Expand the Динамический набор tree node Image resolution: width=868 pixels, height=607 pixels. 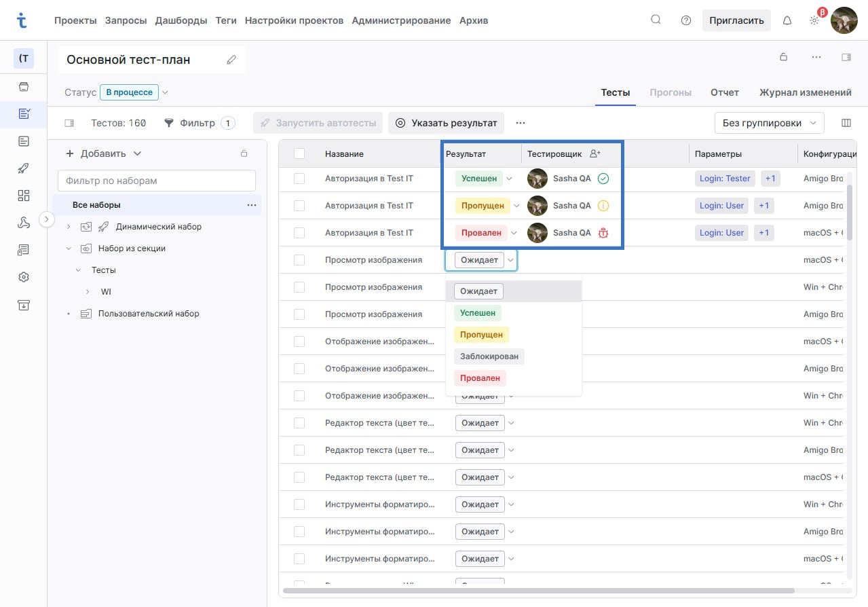pyautogui.click(x=69, y=227)
